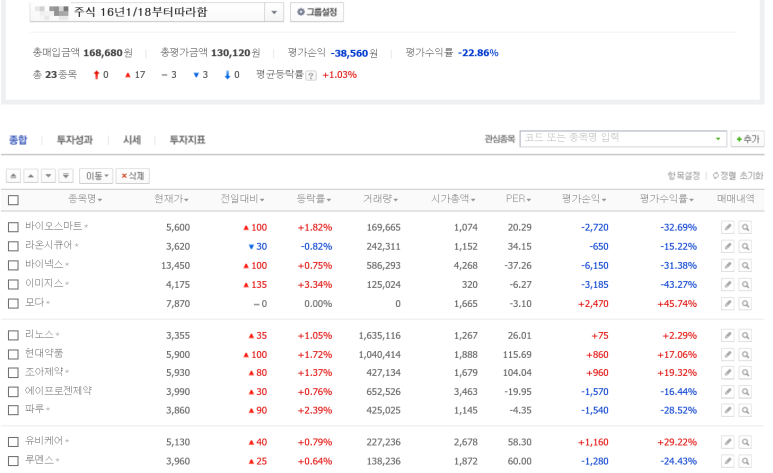Sort by 평가수익률 column header
Image resolution: width=773 pixels, height=473 pixels.
[667, 199]
